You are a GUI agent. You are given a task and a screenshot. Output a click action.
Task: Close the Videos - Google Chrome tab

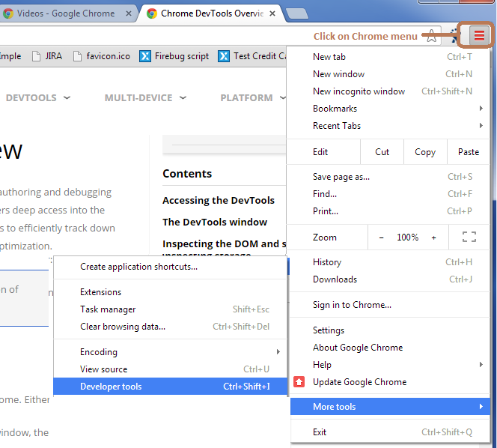(129, 13)
